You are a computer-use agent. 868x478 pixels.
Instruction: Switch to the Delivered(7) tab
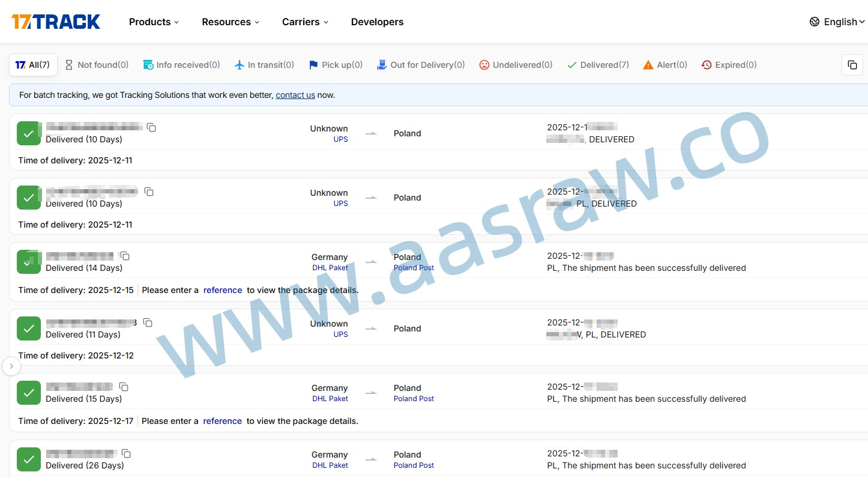pos(598,65)
